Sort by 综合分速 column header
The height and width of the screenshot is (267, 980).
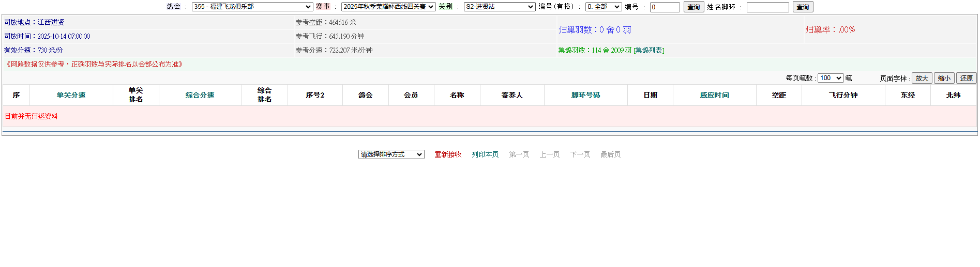click(200, 95)
